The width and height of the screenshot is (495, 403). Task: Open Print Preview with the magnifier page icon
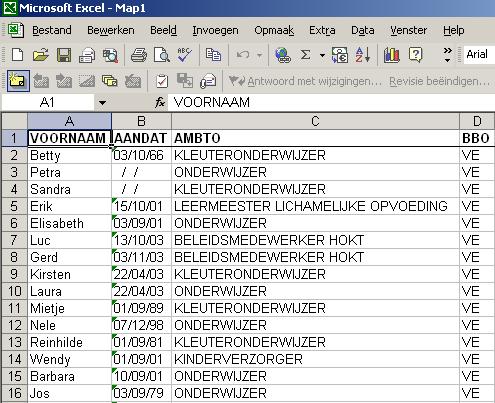pyautogui.click(x=162, y=55)
